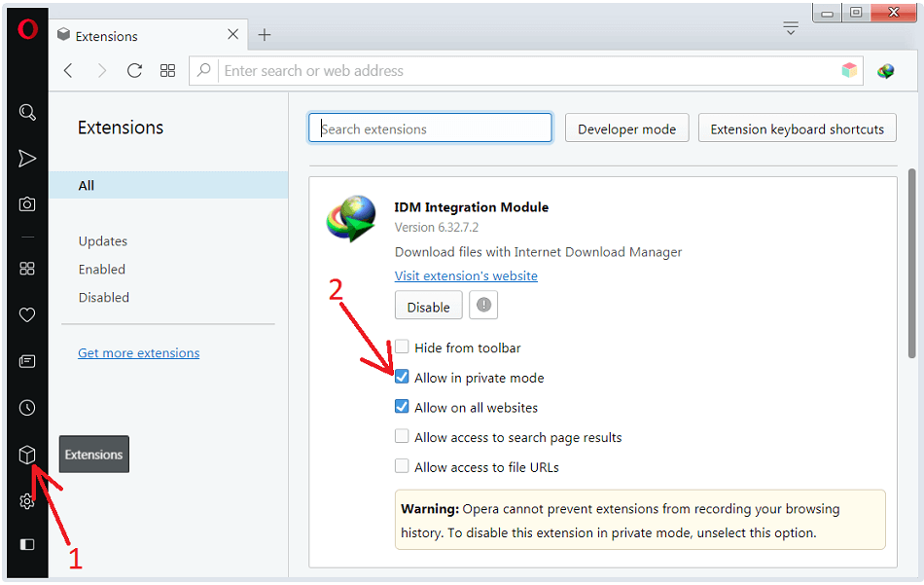Click the address bar search magnifier icon
The height and width of the screenshot is (585, 924).
tap(204, 71)
